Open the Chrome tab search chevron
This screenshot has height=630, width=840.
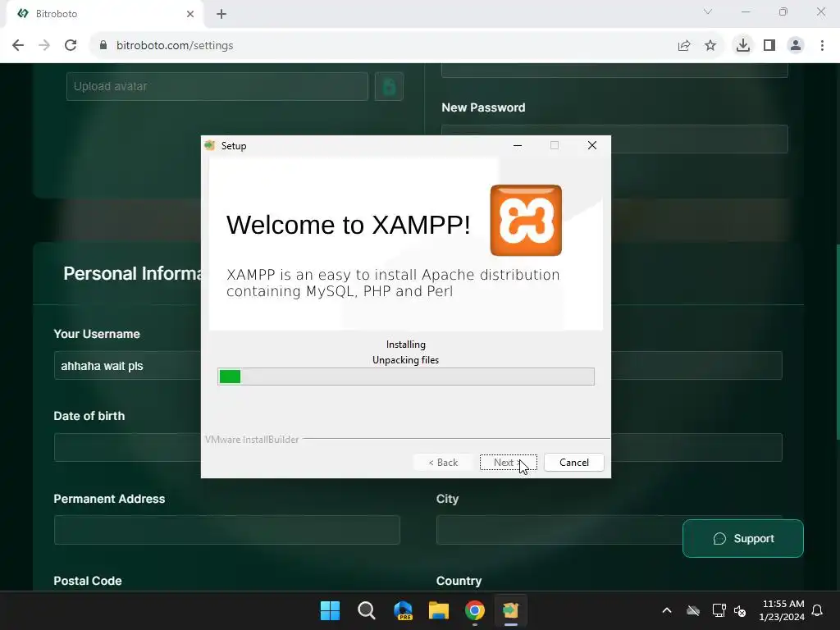tap(708, 11)
